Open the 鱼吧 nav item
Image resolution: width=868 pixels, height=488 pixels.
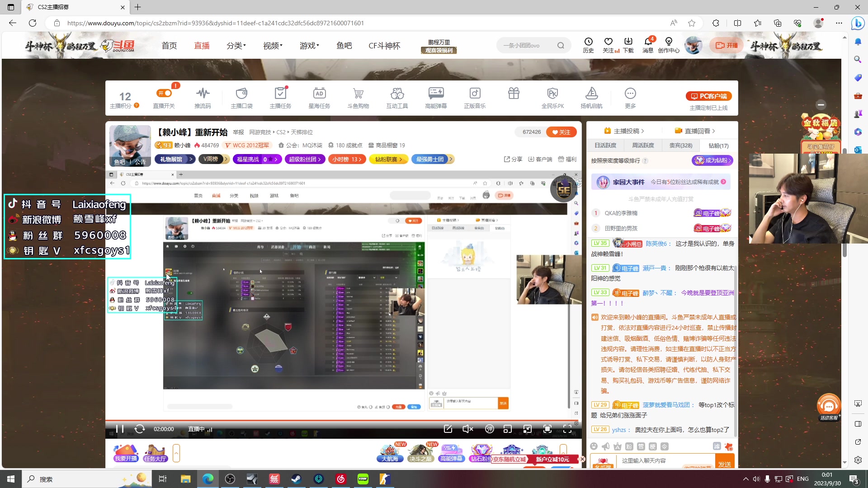[344, 46]
